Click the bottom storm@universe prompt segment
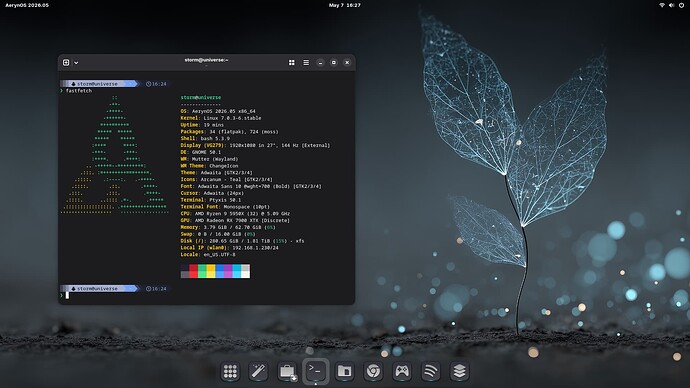Screen dimensions: 690x388 [99, 289]
